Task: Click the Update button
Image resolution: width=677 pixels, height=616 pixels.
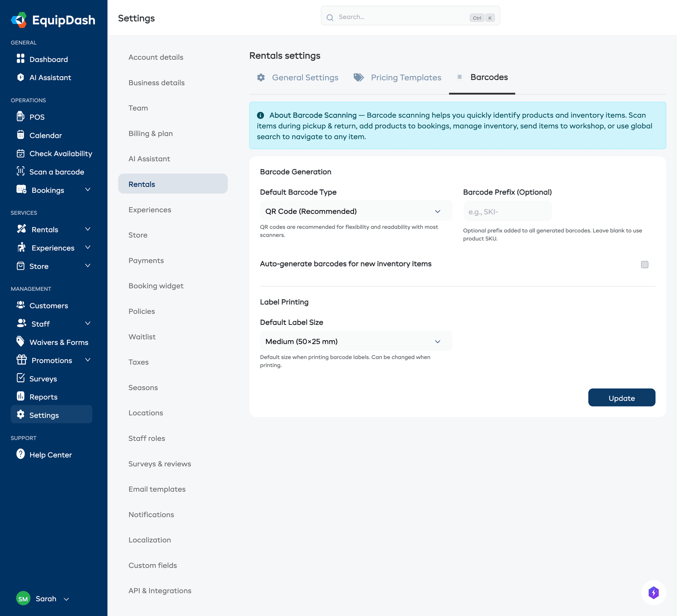Action: 621,398
